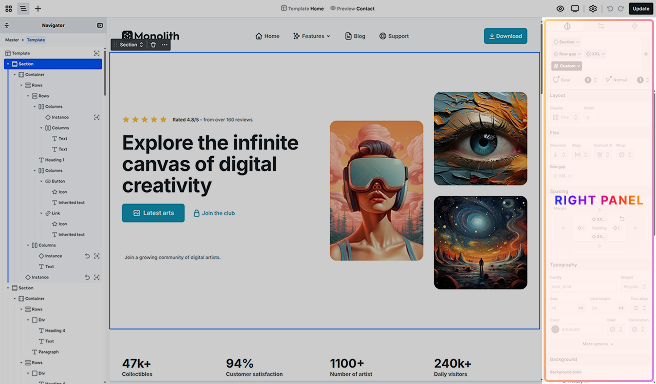Viewport: 656px width, 384px height.
Task: Toggle focus icon on Template row
Action: pyautogui.click(x=97, y=53)
